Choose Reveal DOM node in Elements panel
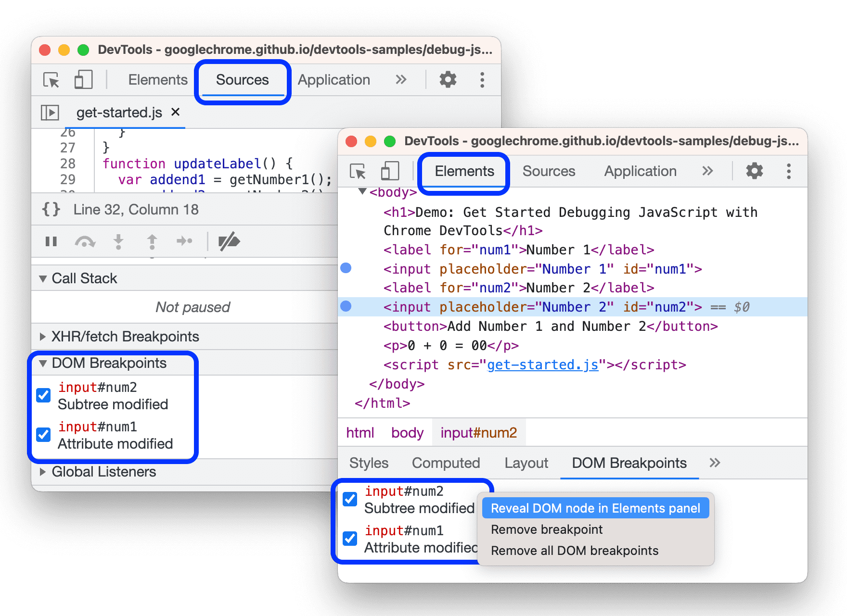This screenshot has height=616, width=847. 595,508
